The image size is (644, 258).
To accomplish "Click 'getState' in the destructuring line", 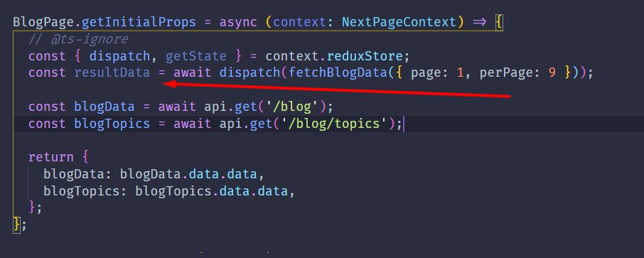I will (196, 56).
